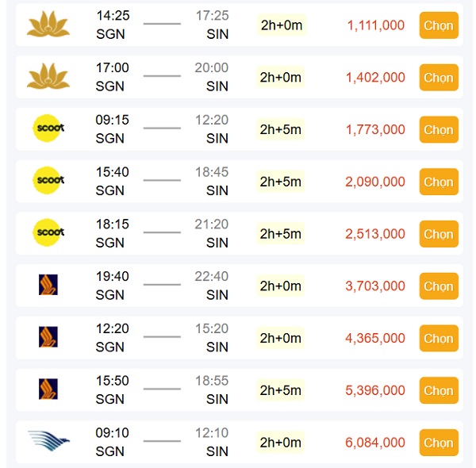
Task: Click Singapore Airlines logo on 19:40 flight
Action: (x=48, y=285)
